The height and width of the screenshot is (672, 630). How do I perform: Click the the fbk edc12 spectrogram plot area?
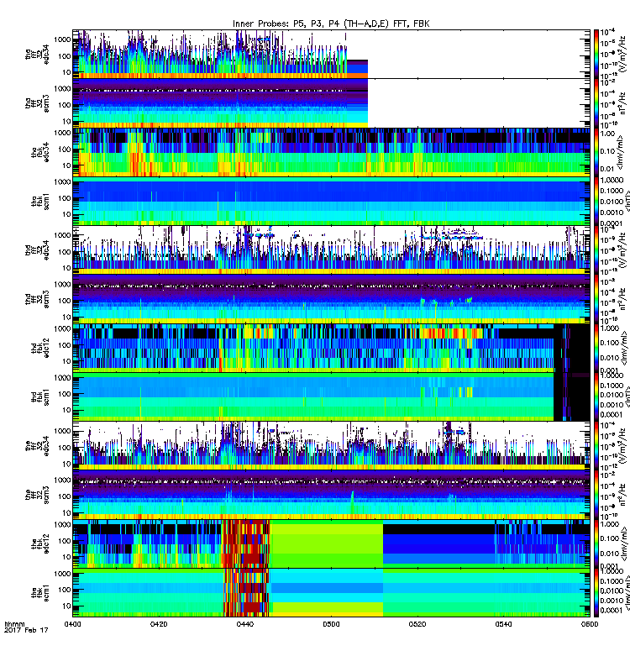pyautogui.click(x=331, y=543)
